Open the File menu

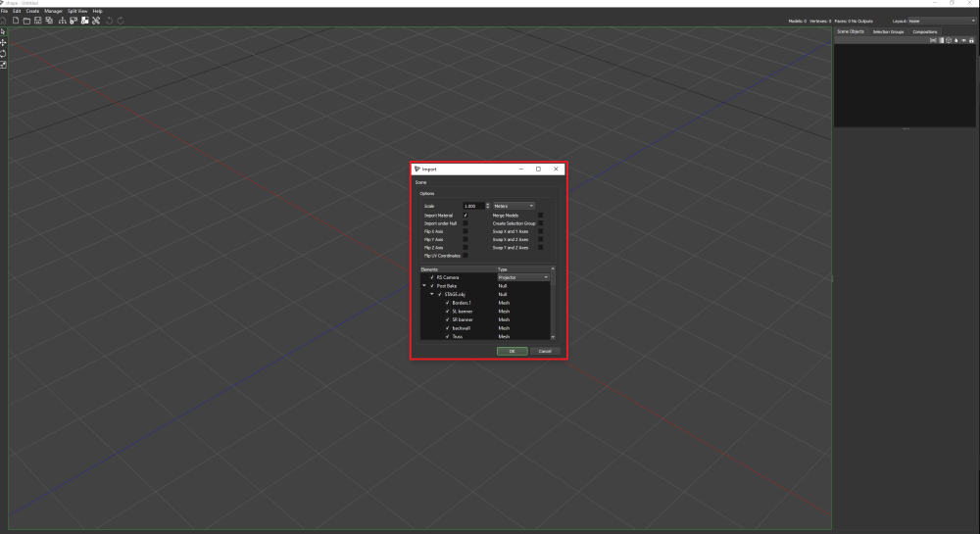click(x=4, y=11)
